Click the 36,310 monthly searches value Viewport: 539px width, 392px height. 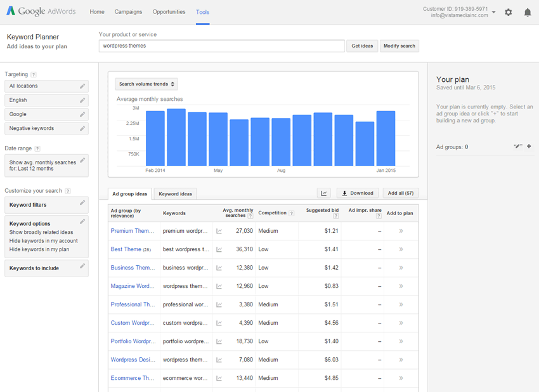[244, 249]
